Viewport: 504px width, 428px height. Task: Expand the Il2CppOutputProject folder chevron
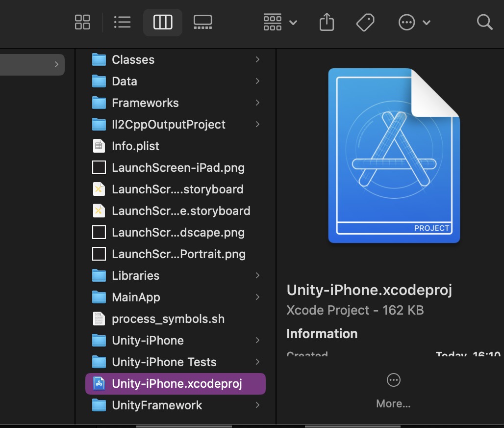point(257,124)
